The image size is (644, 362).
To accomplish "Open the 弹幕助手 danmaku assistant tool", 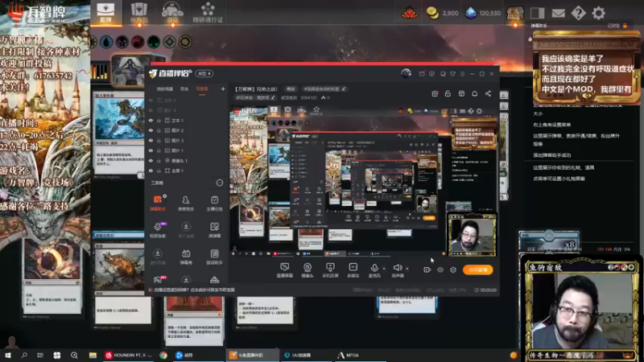I will pyautogui.click(x=157, y=203).
